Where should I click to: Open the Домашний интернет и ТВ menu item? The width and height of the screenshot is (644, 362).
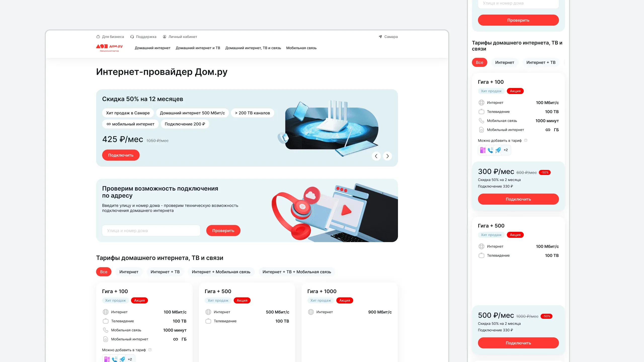(198, 48)
